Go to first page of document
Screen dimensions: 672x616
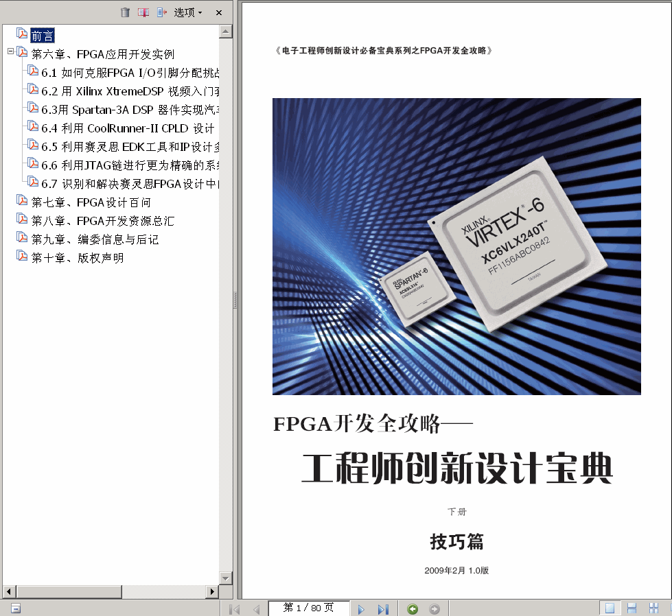[235, 608]
